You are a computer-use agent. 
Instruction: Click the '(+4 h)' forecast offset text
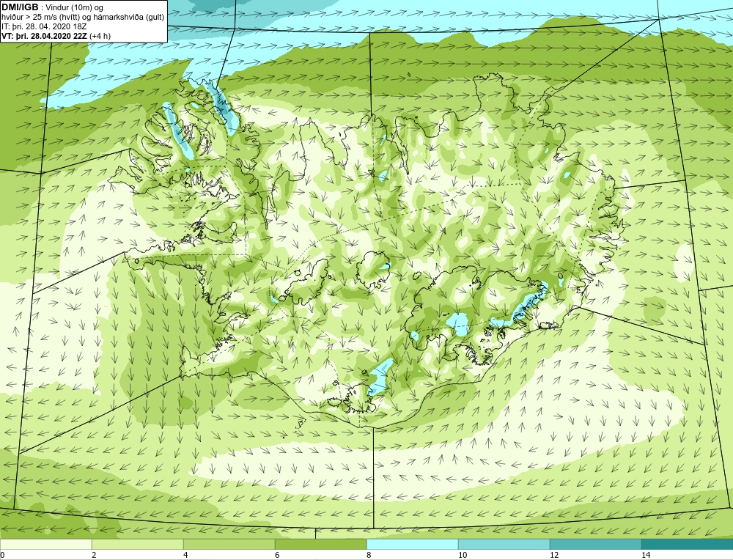coord(100,36)
